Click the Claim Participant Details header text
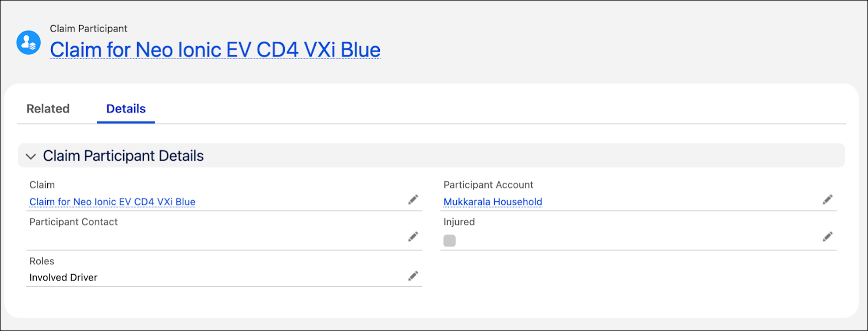Viewport: 868px width, 331px height. coord(123,156)
